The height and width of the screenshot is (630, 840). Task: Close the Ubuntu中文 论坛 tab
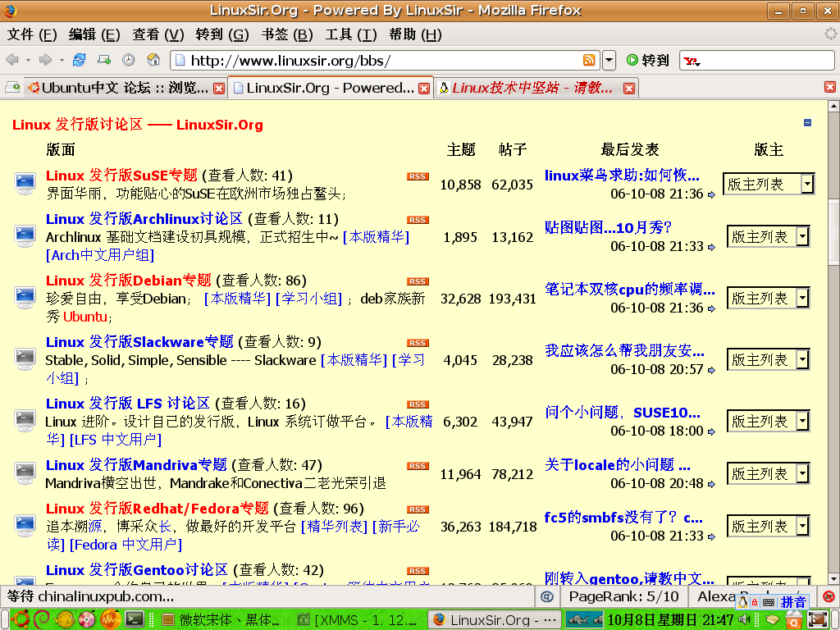click(218, 89)
